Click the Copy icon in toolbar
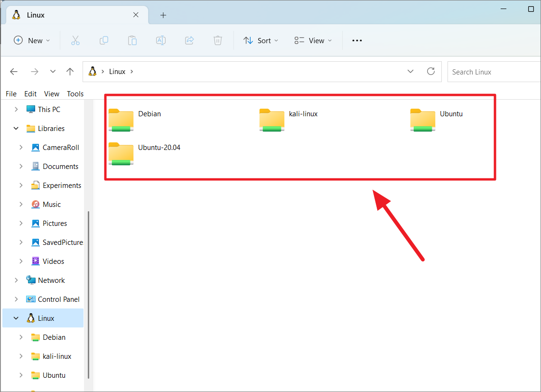The height and width of the screenshot is (392, 541). click(x=104, y=40)
